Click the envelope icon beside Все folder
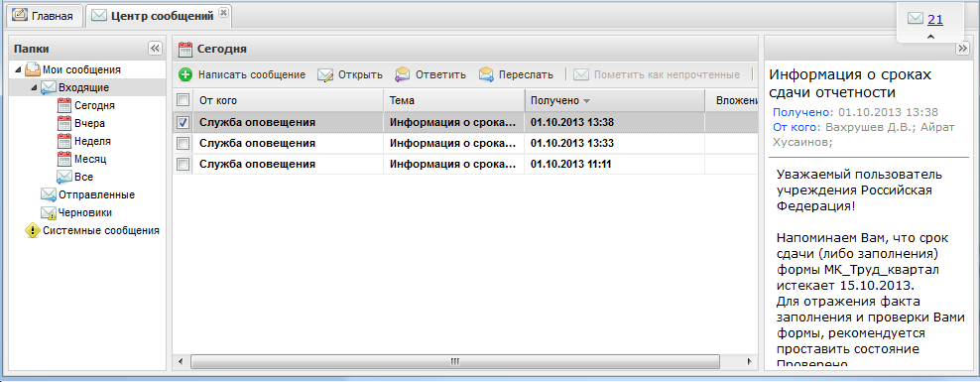This screenshot has width=980, height=382. pos(64,177)
